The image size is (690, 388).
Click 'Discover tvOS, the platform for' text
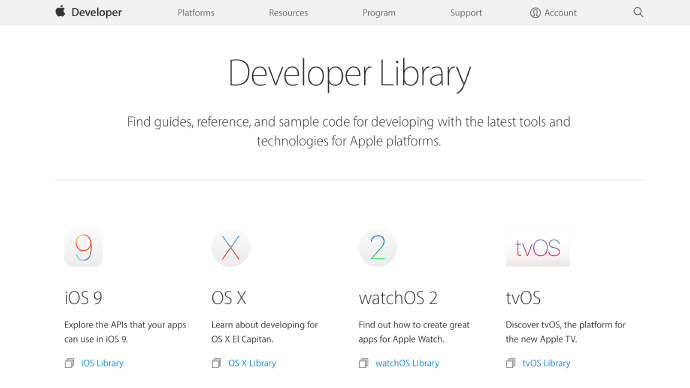565,325
